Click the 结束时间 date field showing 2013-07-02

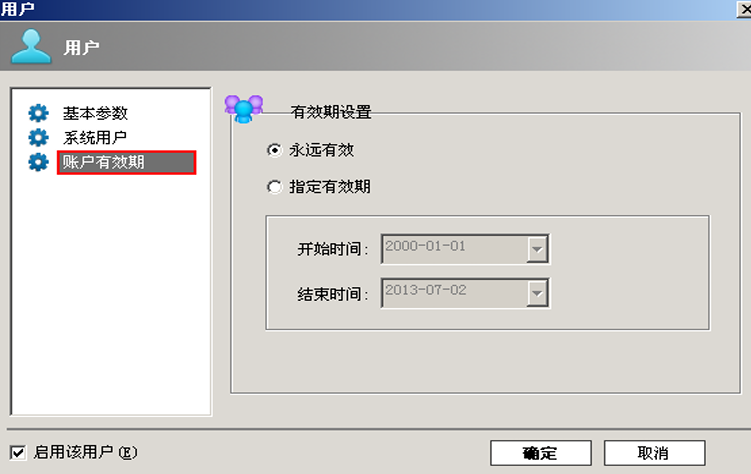click(455, 293)
